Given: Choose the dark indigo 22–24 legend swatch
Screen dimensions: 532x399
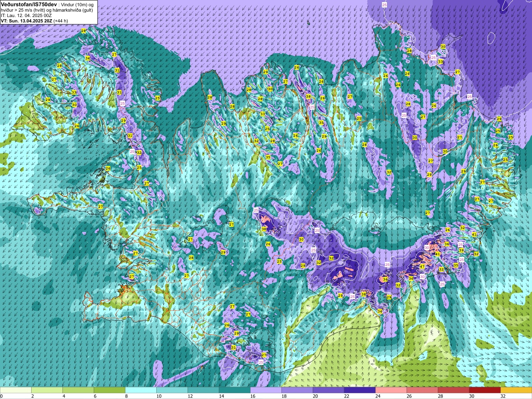Looking at the screenshot, I should [360, 390].
